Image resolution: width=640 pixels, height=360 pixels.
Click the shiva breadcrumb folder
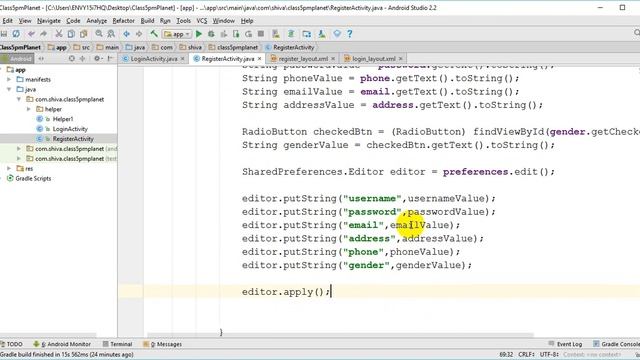click(x=191, y=47)
